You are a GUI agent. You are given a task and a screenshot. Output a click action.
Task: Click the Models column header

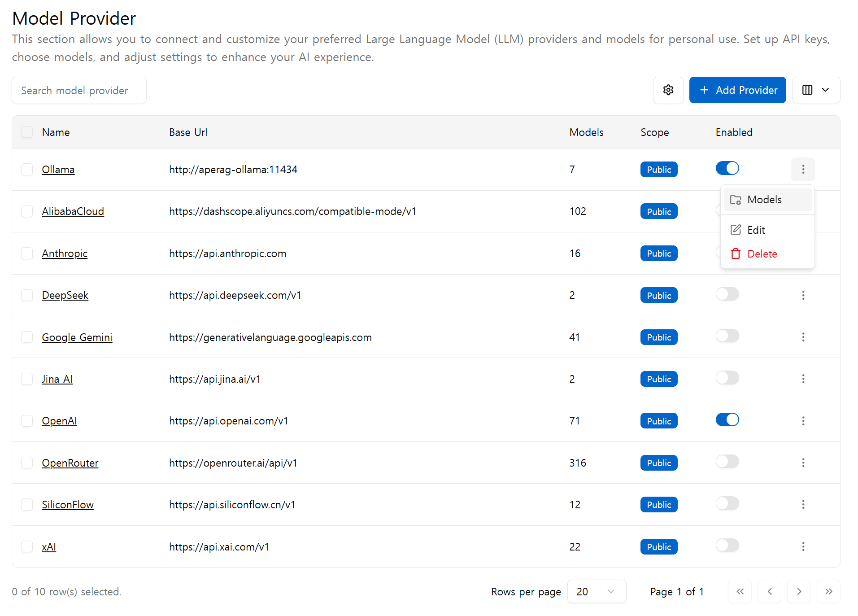(x=586, y=132)
